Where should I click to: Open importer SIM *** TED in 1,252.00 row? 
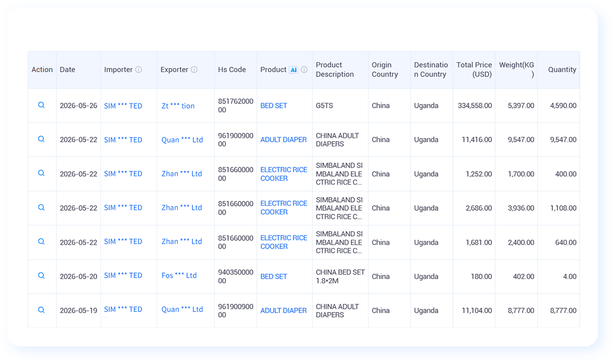tap(123, 174)
